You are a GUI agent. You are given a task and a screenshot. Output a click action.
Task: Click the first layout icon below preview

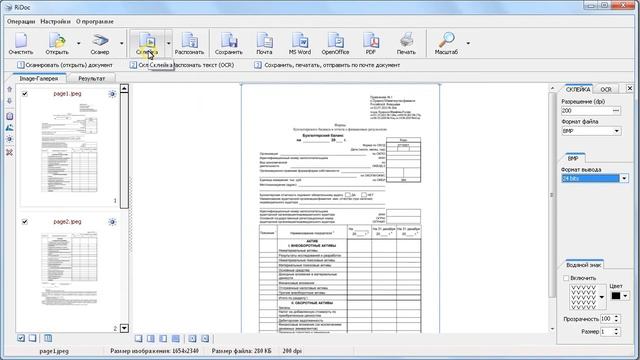click(x=139, y=338)
